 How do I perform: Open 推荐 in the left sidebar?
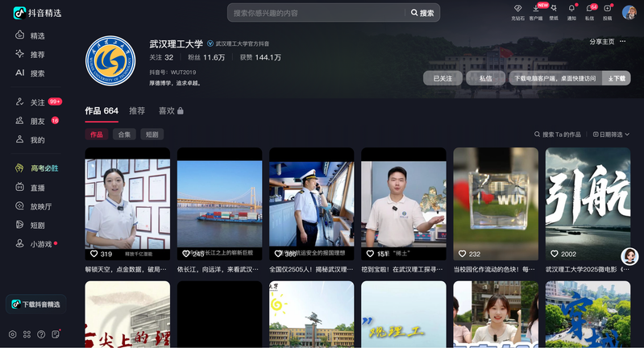30,54
